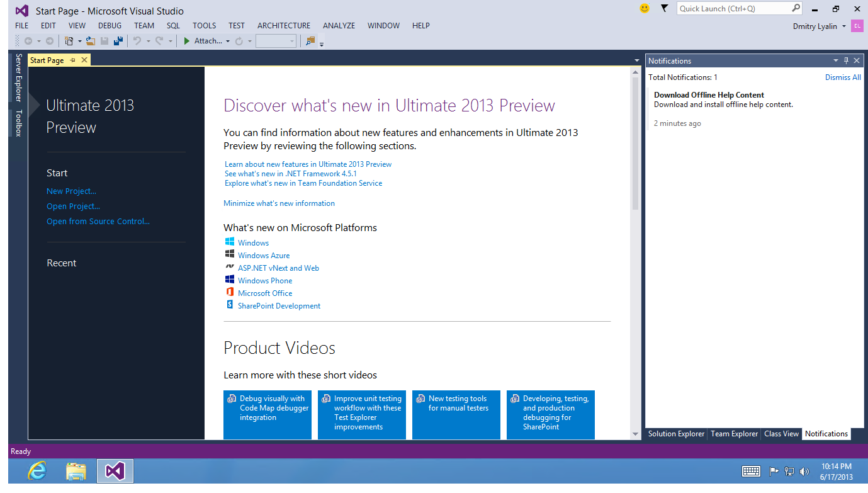Click the user account avatar badge
868x493 pixels.
pyautogui.click(x=857, y=26)
